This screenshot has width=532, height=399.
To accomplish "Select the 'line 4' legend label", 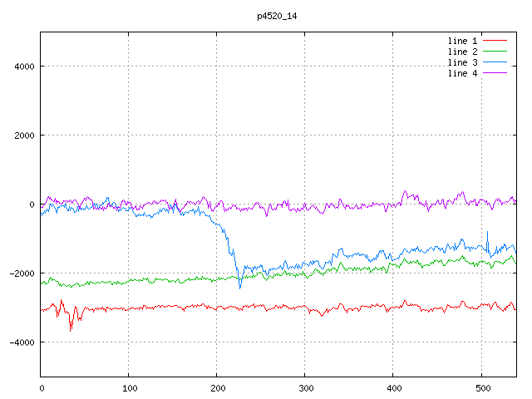I will pos(462,74).
